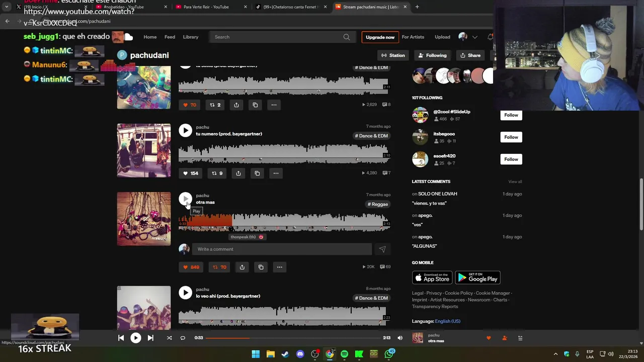Click the 'Upgrade now' button

tap(380, 37)
